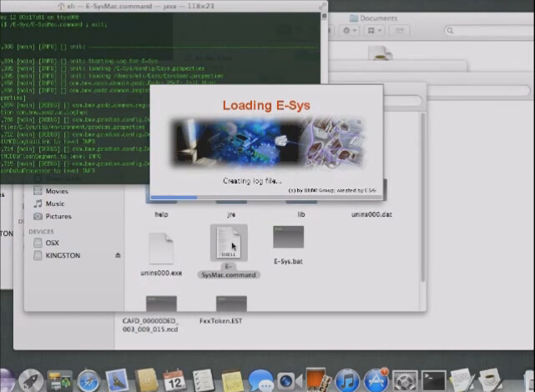Click Terminal window scrollbar top arrow

click(x=324, y=16)
